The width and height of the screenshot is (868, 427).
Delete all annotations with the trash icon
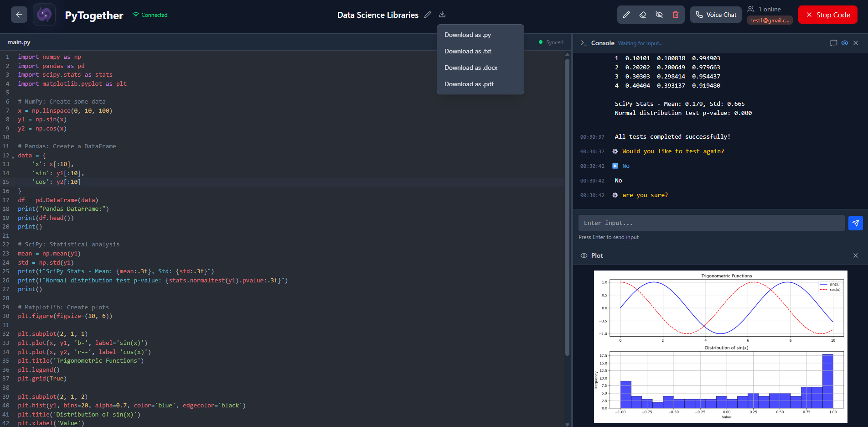tap(675, 14)
